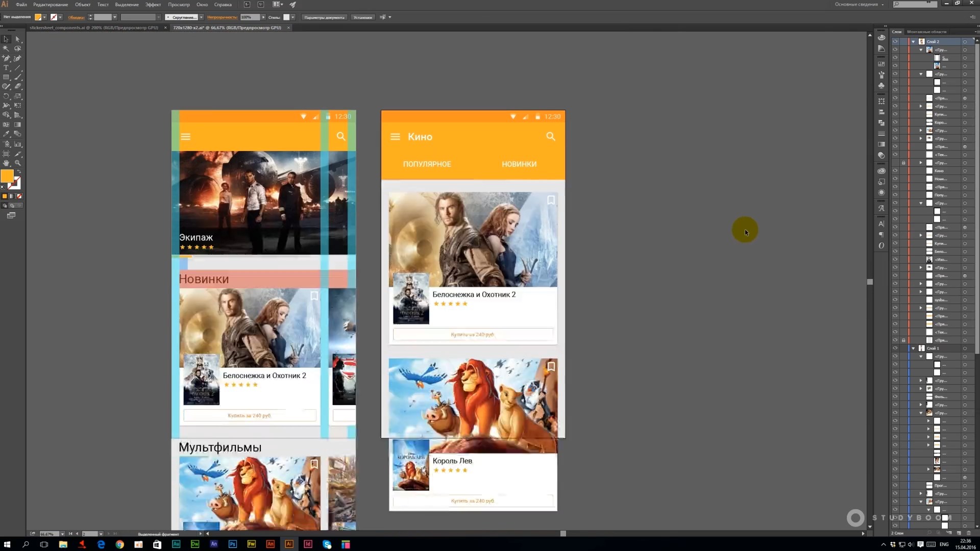Open the Эффект menu

[x=153, y=5]
